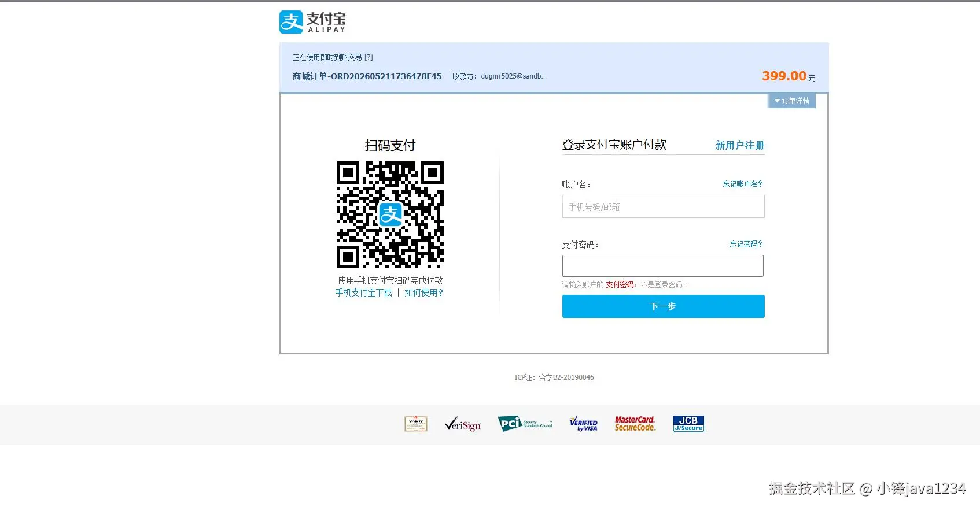Click the Verified by VISA badge
Screen dimensions: 980x511
pyautogui.click(x=584, y=424)
